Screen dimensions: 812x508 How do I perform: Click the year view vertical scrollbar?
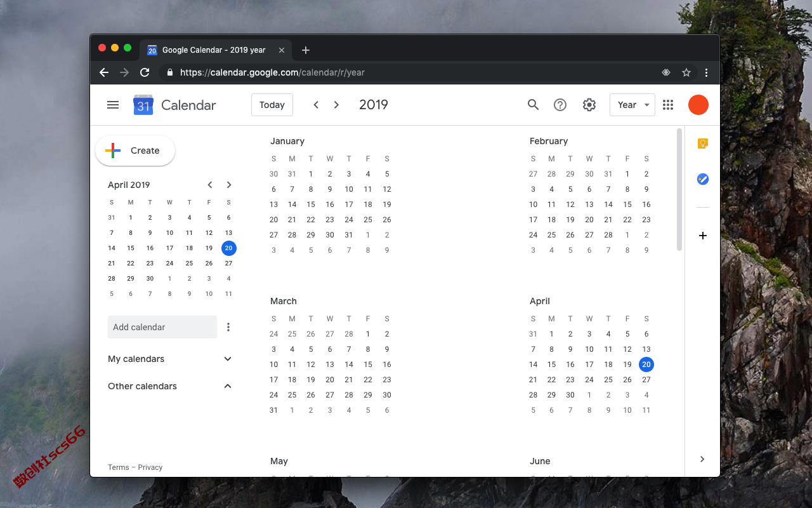point(679,189)
